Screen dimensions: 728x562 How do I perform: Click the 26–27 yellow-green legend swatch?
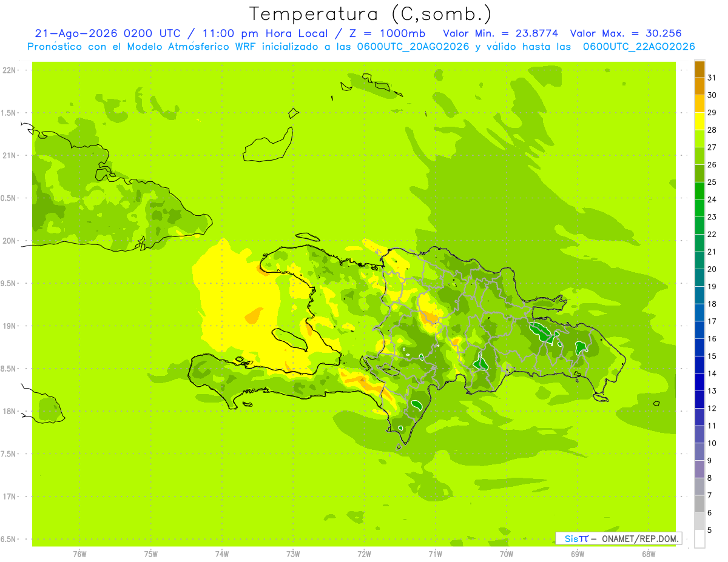pyautogui.click(x=699, y=156)
